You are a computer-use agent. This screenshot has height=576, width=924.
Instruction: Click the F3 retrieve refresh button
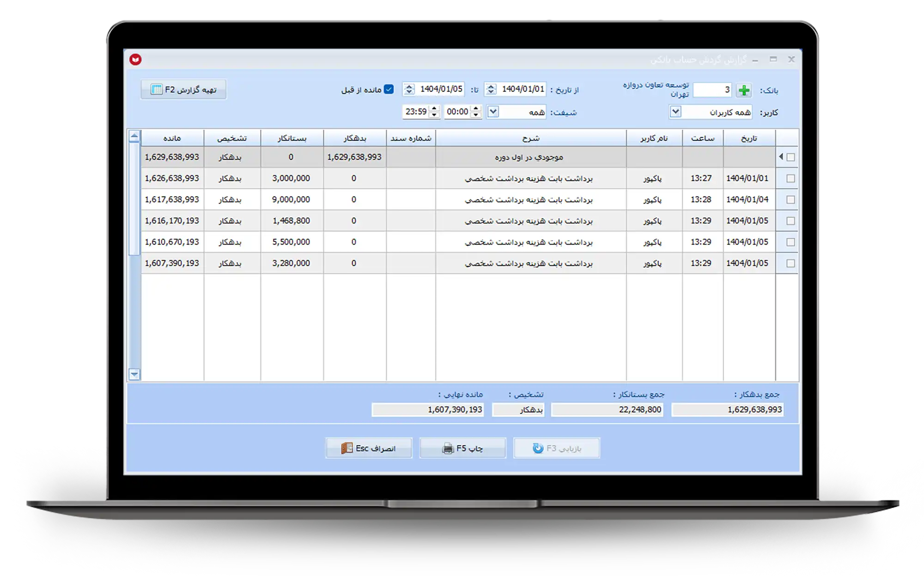point(556,448)
